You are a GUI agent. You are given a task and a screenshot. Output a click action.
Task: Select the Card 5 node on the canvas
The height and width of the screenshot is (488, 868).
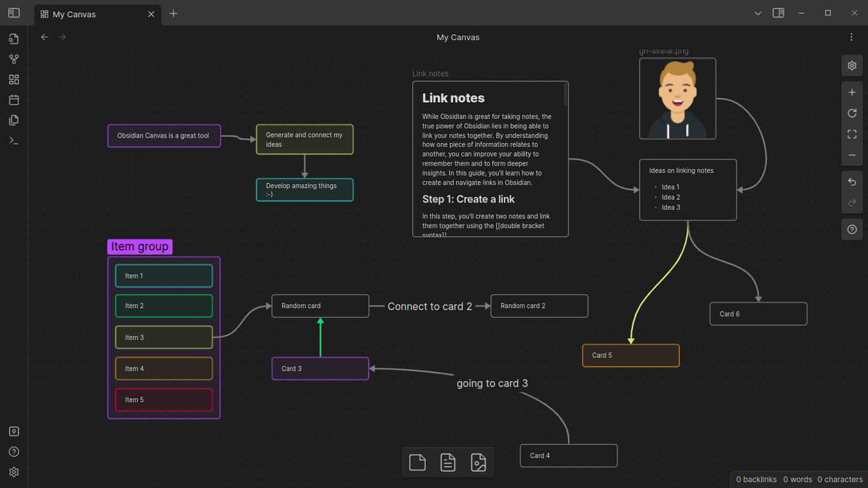[x=631, y=355]
